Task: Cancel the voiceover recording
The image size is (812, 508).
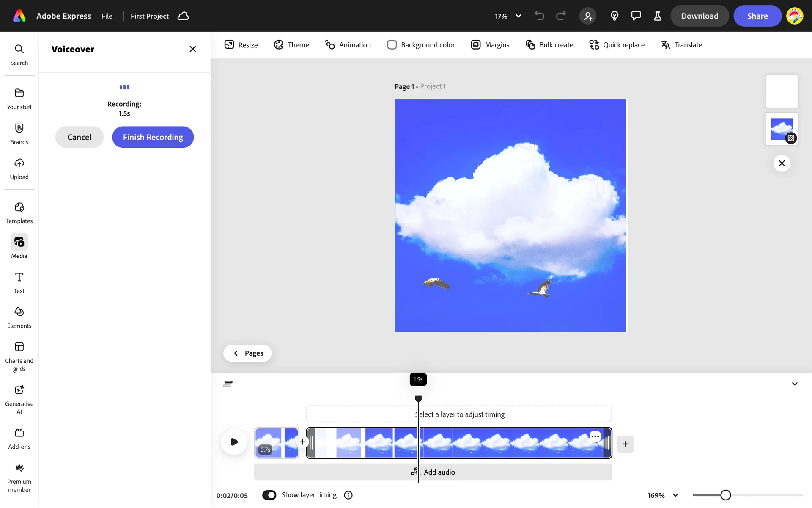Action: coord(79,137)
